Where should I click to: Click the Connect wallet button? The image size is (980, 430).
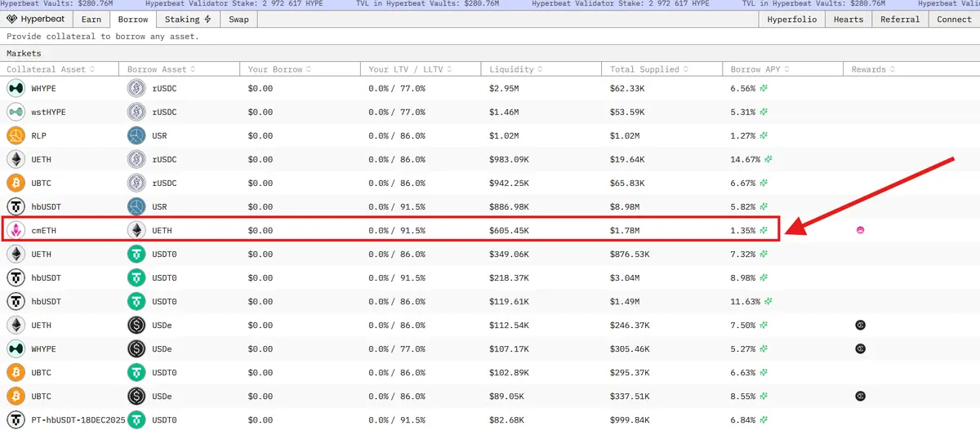[x=954, y=20]
